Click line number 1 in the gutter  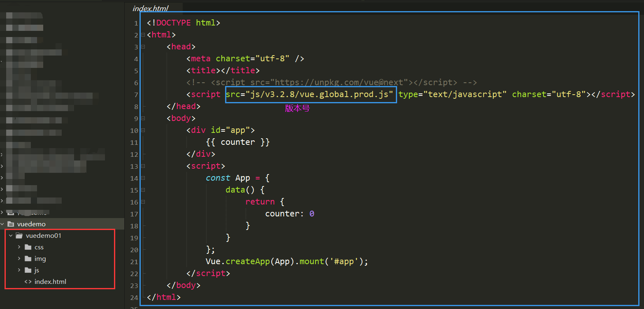pos(136,23)
